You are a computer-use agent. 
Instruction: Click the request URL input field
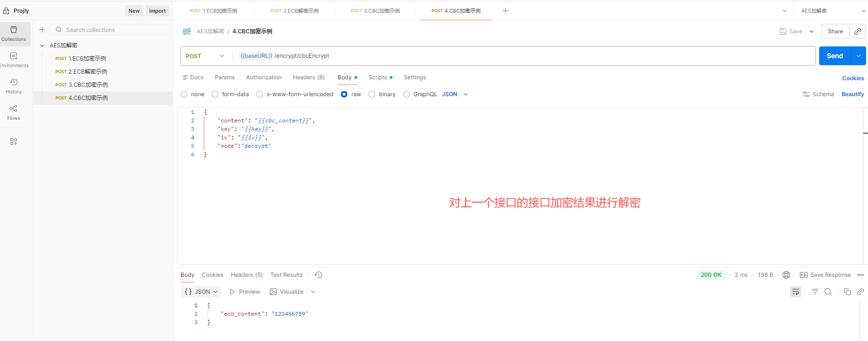(x=523, y=56)
